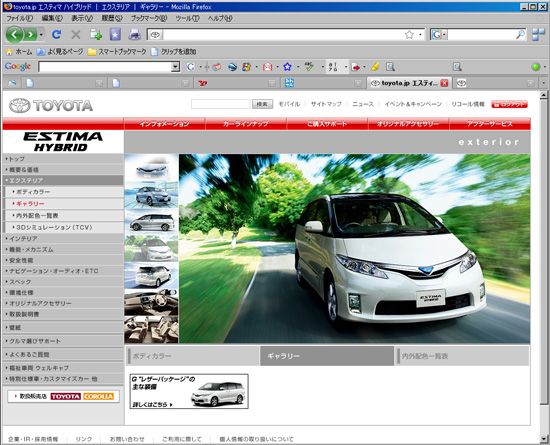
Task: Open the Google toolbar search box dropdown
Action: pos(175,67)
